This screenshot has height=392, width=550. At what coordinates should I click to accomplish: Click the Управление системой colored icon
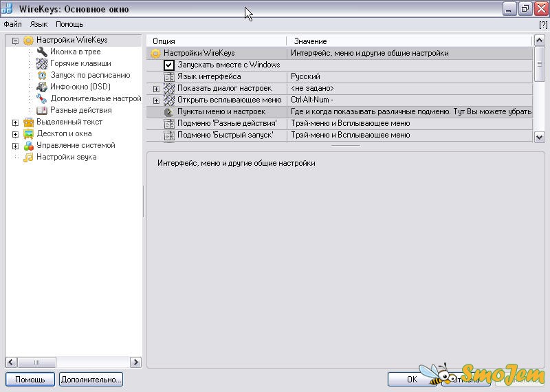(28, 145)
